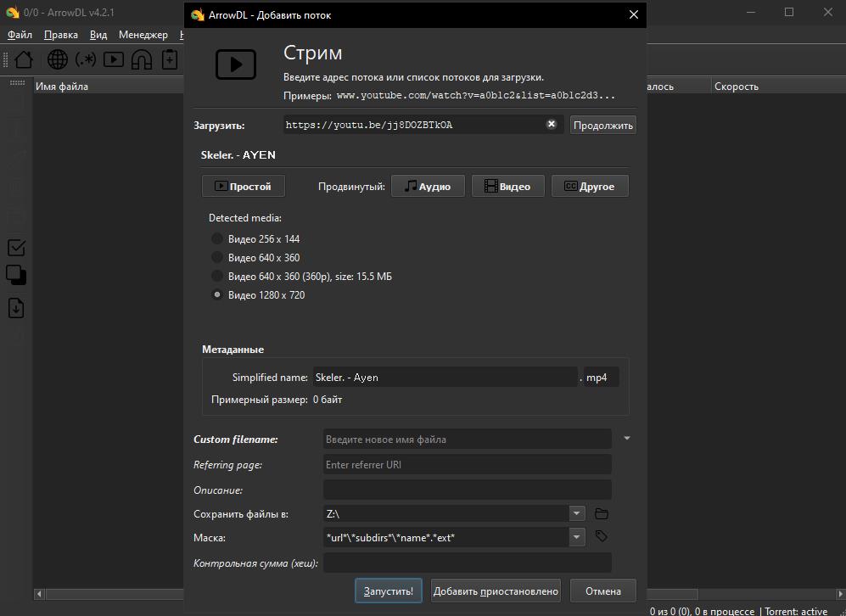Switch to the Аудио tab
The height and width of the screenshot is (616, 846).
click(428, 187)
